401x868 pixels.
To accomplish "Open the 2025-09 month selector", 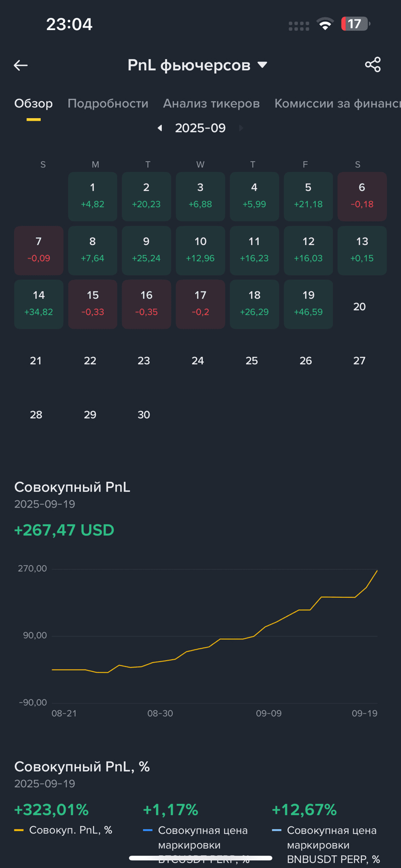I will point(200,128).
